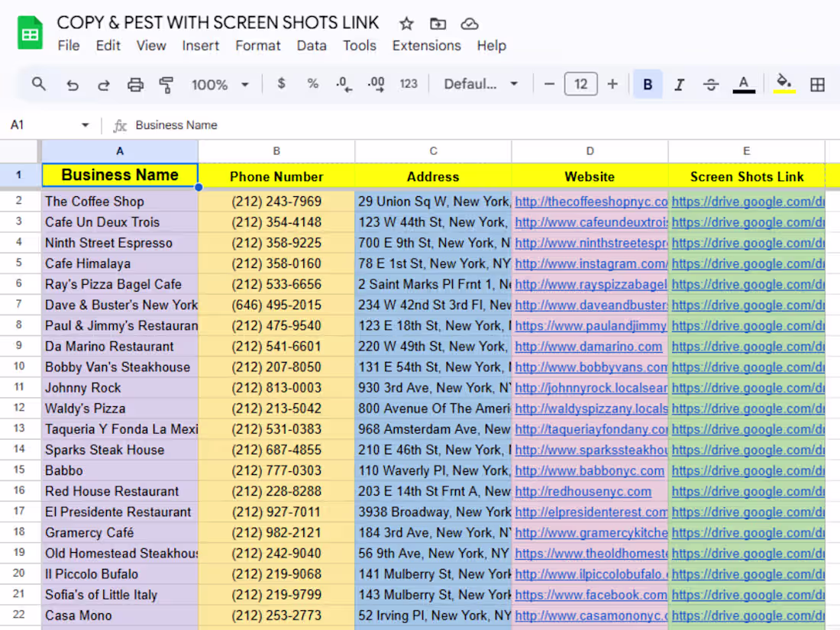840x630 pixels.
Task: Click the Format as currency icon
Action: 281,84
